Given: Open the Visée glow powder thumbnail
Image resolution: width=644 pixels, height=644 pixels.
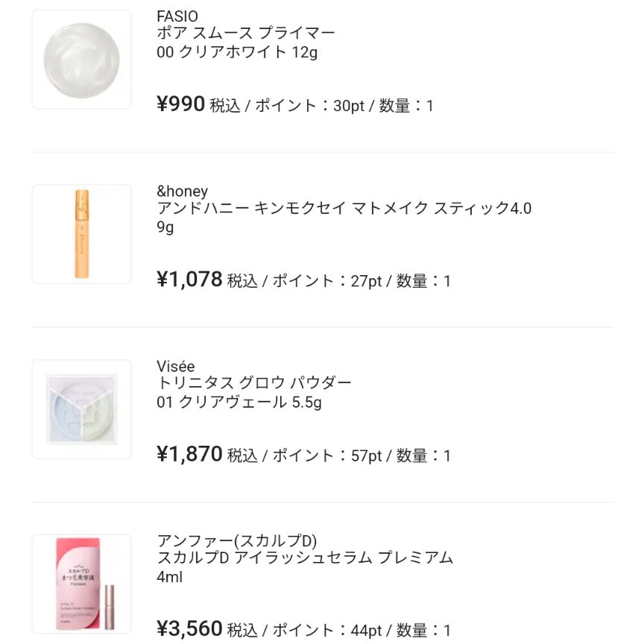Looking at the screenshot, I should pos(82,409).
